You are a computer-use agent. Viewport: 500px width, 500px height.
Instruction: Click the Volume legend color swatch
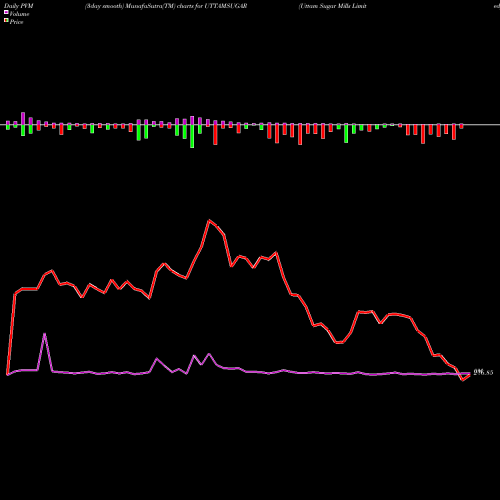coord(6,12)
